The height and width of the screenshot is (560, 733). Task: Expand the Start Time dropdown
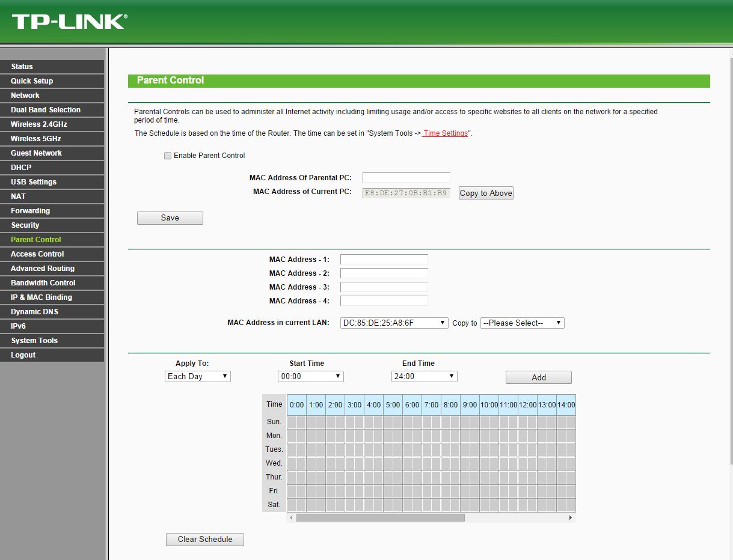point(310,377)
